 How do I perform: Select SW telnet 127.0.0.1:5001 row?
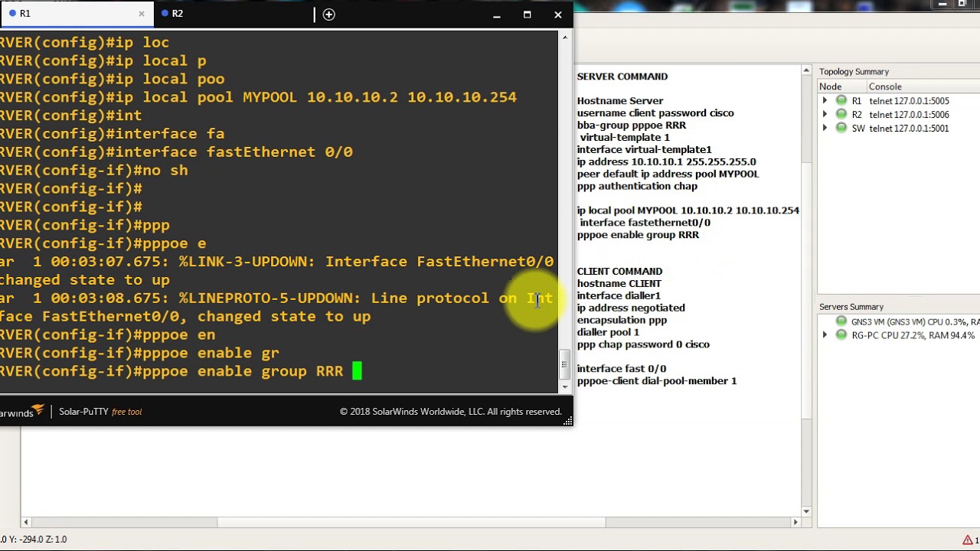[x=899, y=129]
